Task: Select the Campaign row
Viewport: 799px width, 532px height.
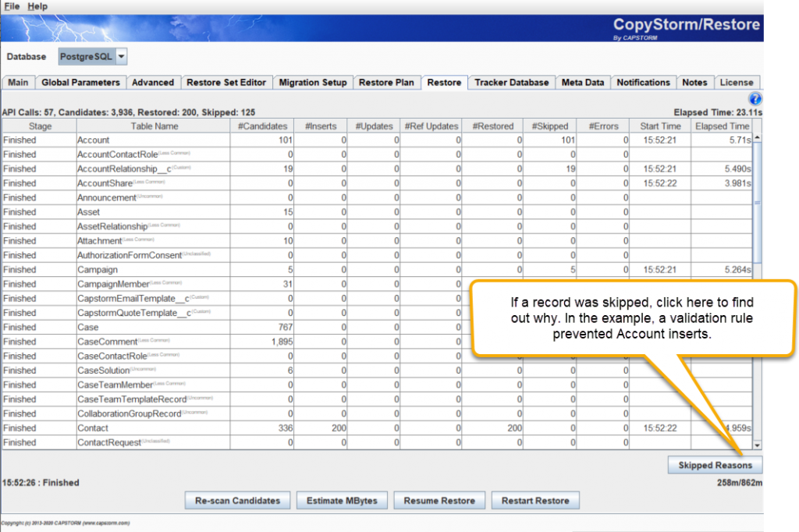Action: (x=378, y=270)
